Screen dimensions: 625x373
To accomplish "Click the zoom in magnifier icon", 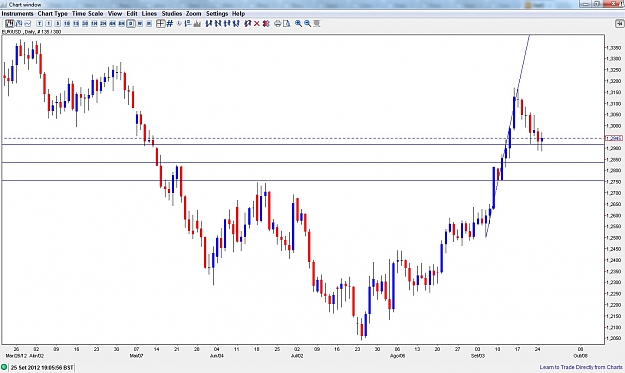I will click(x=298, y=24).
